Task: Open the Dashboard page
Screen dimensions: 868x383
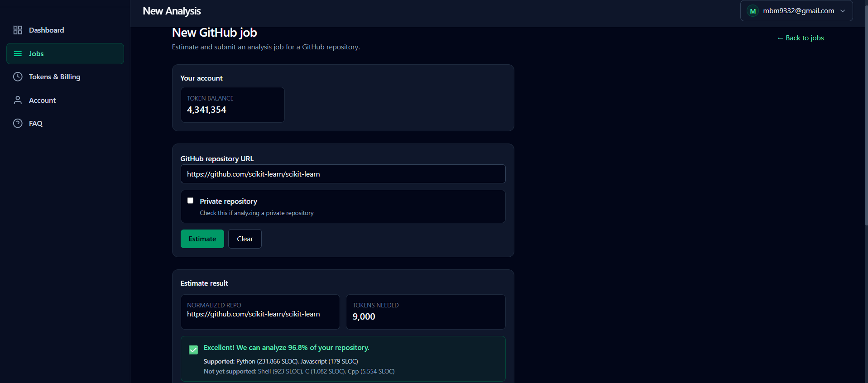Action: pyautogui.click(x=65, y=30)
